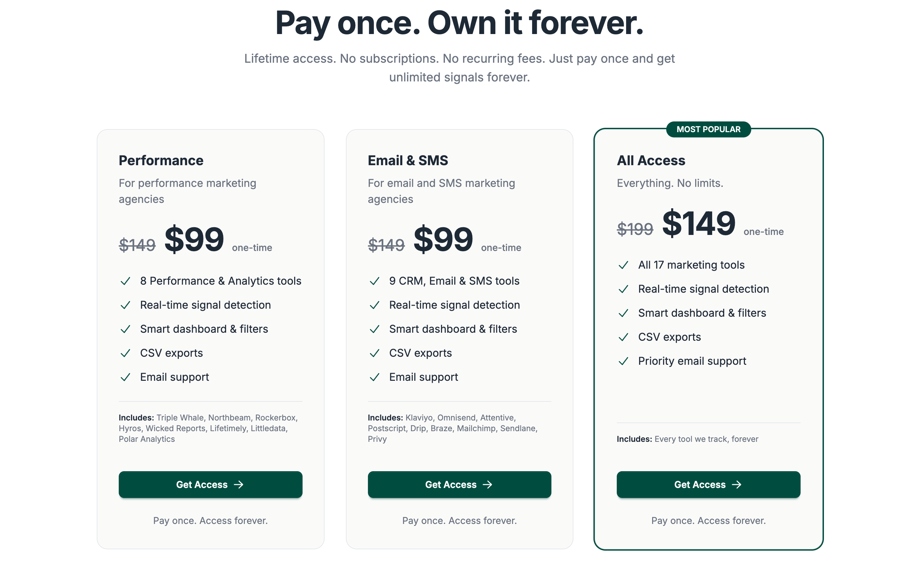924x578 pixels.
Task: Click checkmark beside Email & SMS Email support
Action: (x=375, y=377)
